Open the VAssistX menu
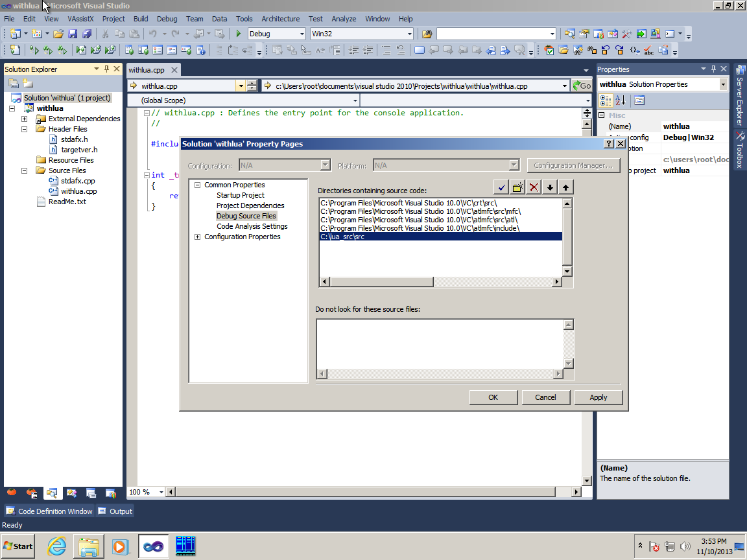Viewport: 747px width, 560px height. [80, 19]
